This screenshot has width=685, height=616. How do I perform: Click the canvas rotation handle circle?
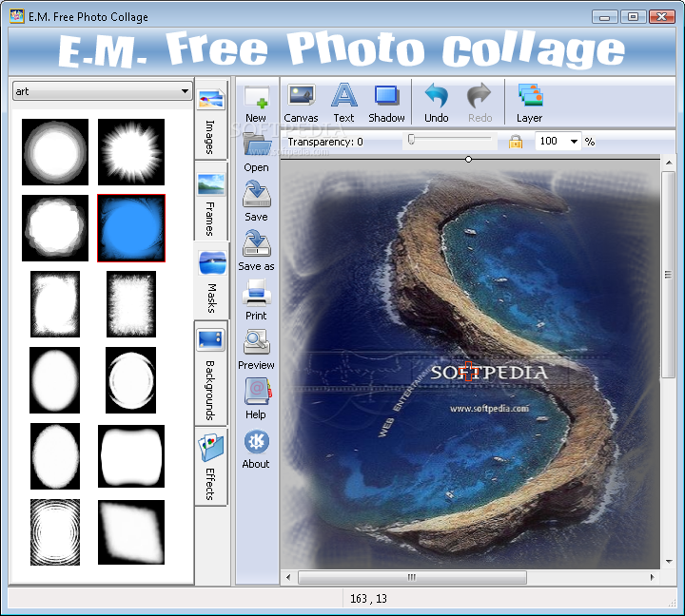[x=468, y=160]
